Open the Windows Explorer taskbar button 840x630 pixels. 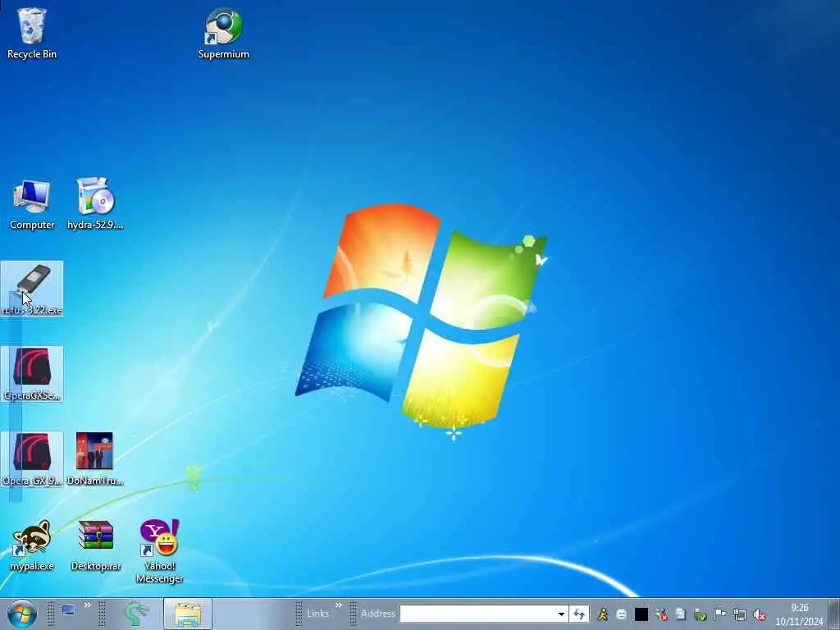[x=188, y=614]
